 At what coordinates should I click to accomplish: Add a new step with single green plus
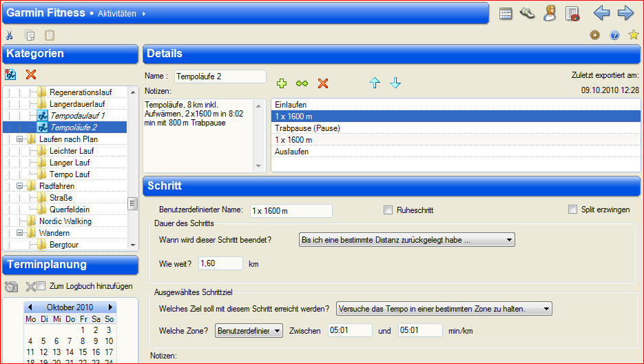281,83
